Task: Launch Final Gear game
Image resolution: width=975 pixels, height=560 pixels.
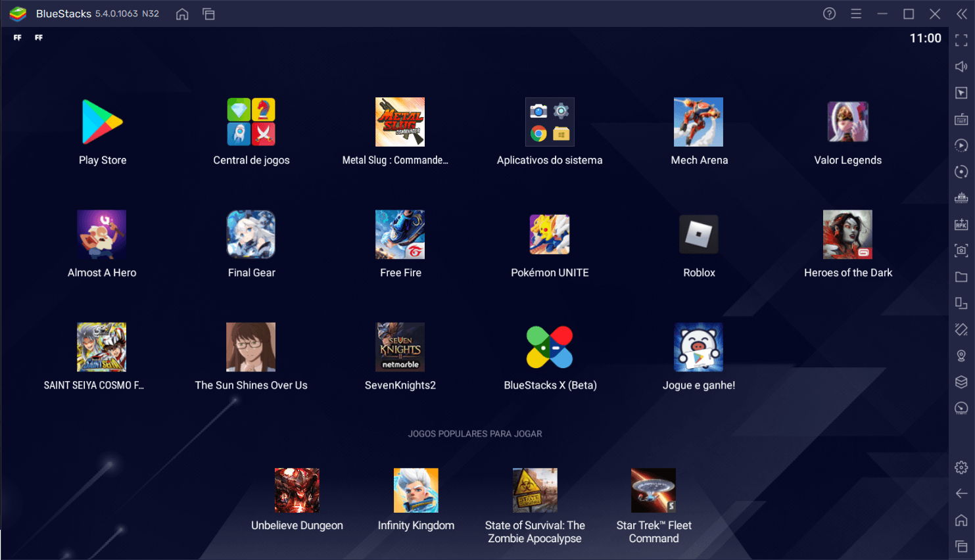Action: click(x=251, y=235)
